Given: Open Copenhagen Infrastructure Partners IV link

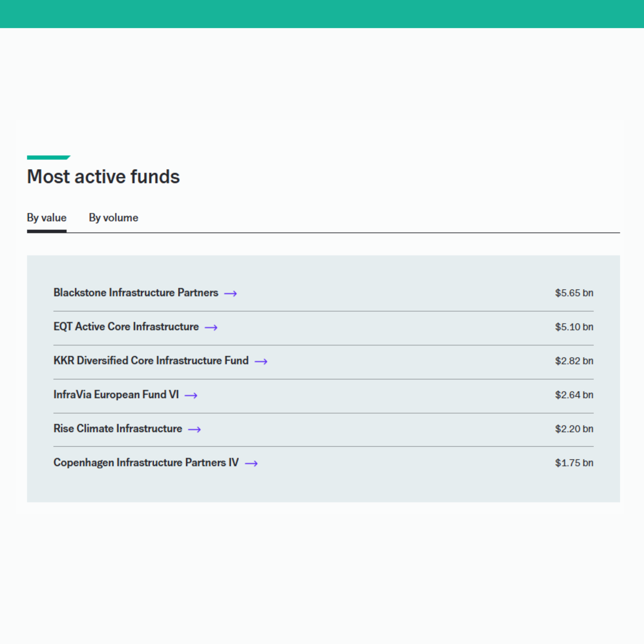Looking at the screenshot, I should coord(146,463).
